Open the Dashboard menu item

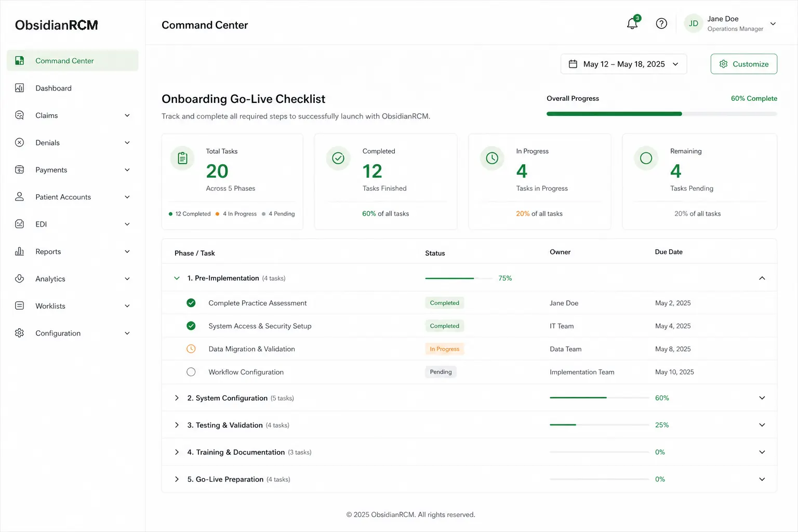coord(73,88)
